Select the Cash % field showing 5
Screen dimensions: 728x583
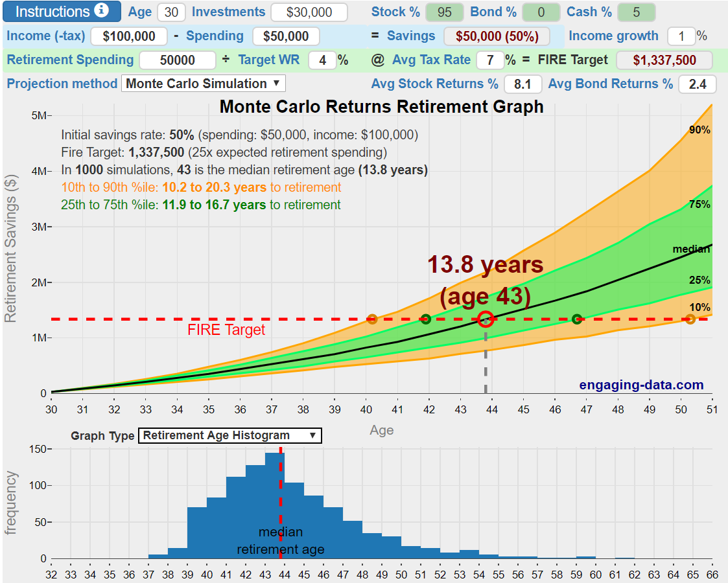pos(637,12)
